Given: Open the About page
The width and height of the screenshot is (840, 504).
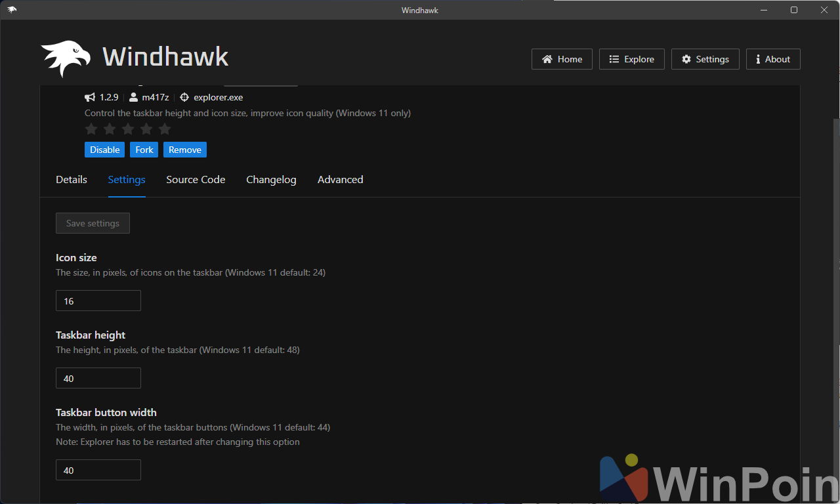Looking at the screenshot, I should point(773,59).
